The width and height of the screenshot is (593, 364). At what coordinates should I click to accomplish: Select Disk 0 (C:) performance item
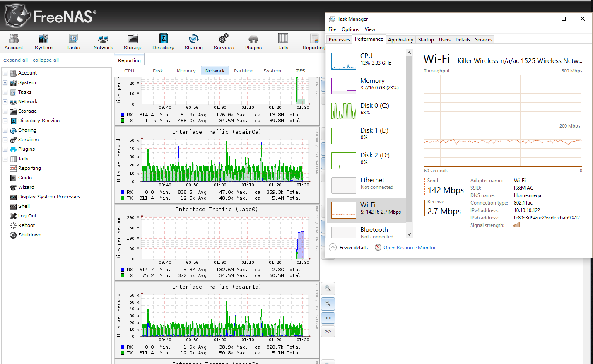(366, 111)
